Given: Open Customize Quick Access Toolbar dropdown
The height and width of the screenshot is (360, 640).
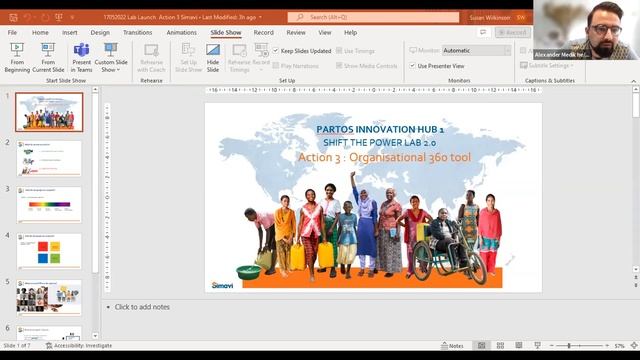Looking at the screenshot, I should click(73, 18).
